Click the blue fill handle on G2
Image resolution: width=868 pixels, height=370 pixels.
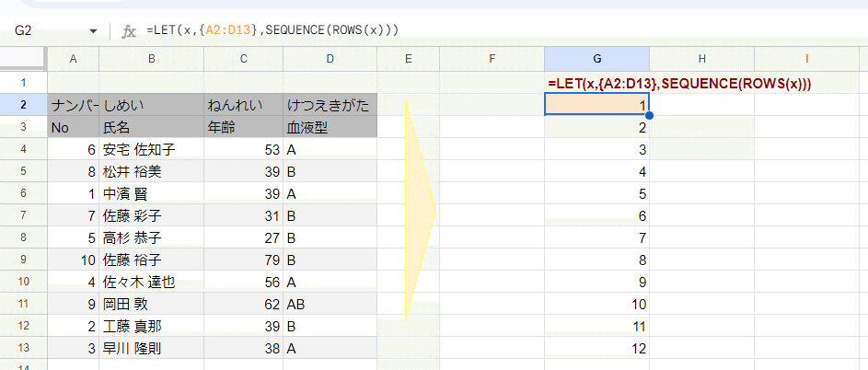click(x=649, y=115)
